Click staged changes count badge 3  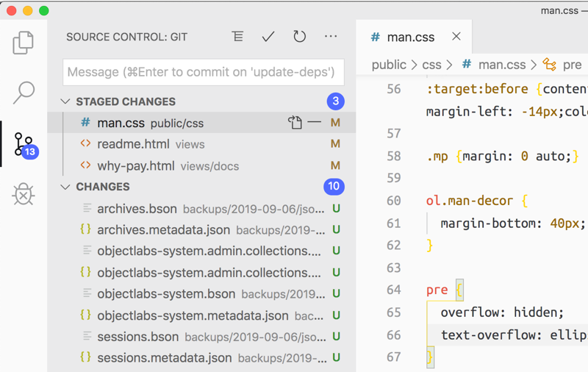[336, 101]
